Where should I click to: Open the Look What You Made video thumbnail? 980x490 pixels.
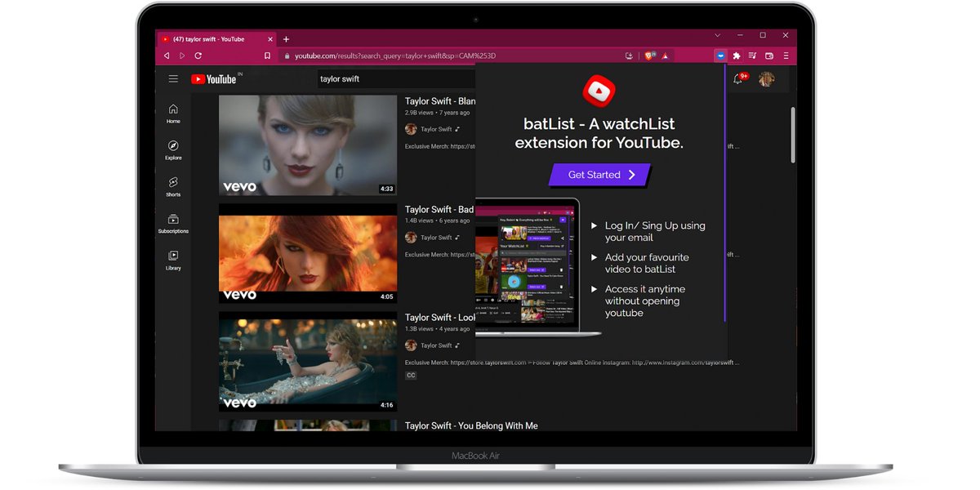(x=308, y=361)
